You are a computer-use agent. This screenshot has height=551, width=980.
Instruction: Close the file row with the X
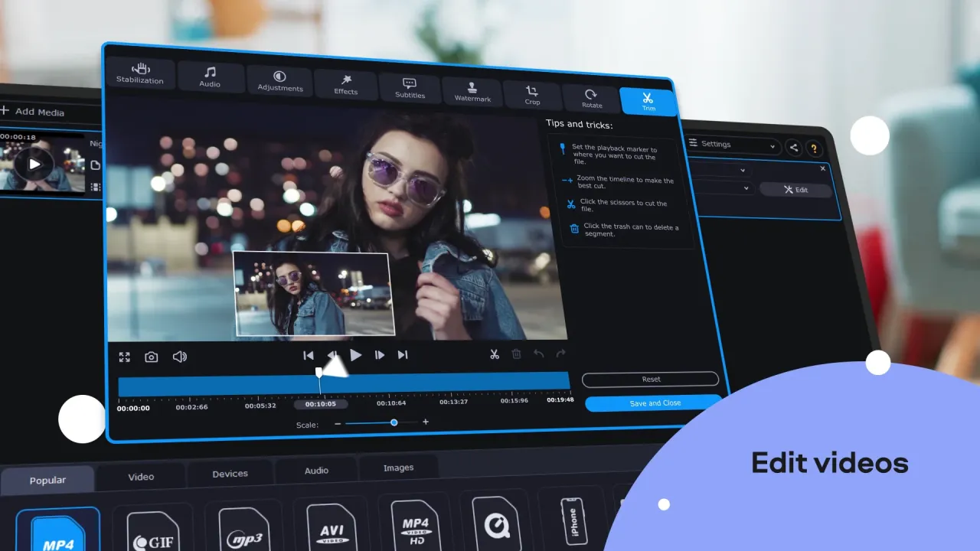coord(823,168)
